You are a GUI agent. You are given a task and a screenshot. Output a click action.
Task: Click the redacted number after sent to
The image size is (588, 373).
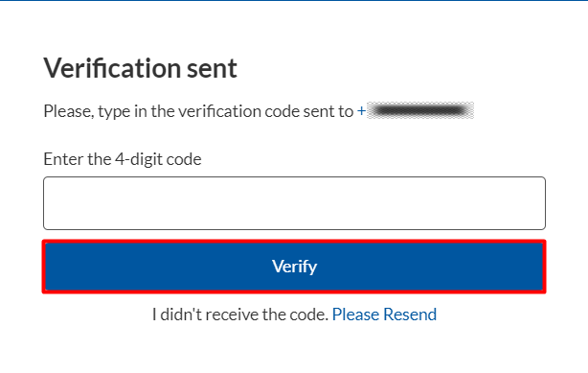(420, 111)
